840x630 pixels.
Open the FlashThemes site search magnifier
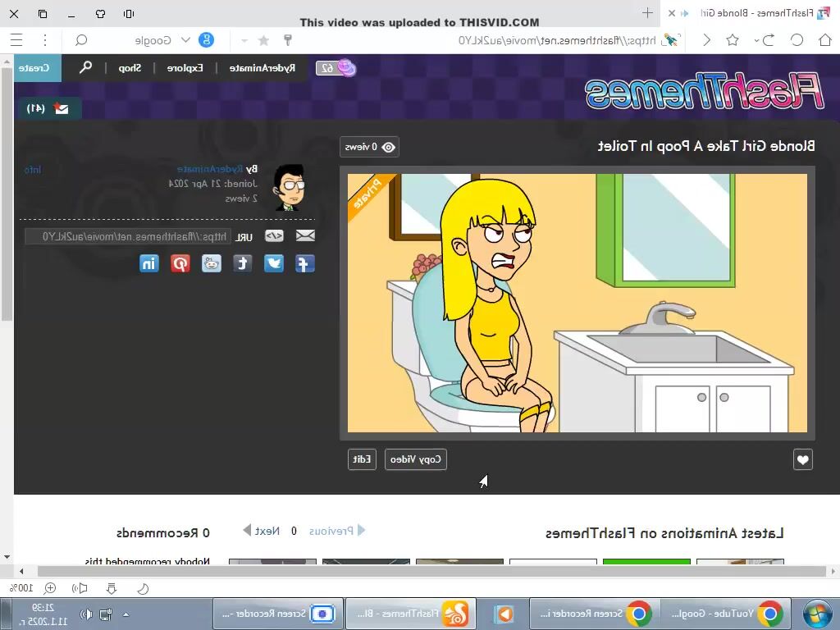[85, 67]
